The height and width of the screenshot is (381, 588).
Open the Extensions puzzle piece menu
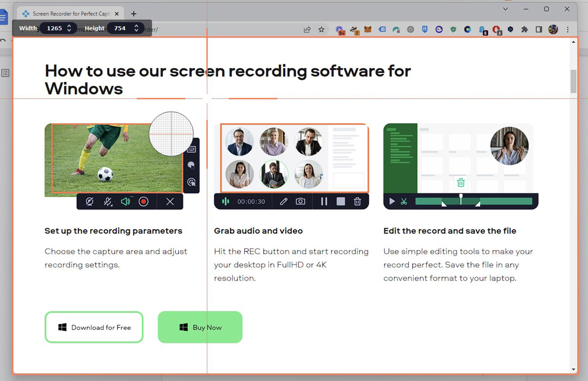coord(524,29)
